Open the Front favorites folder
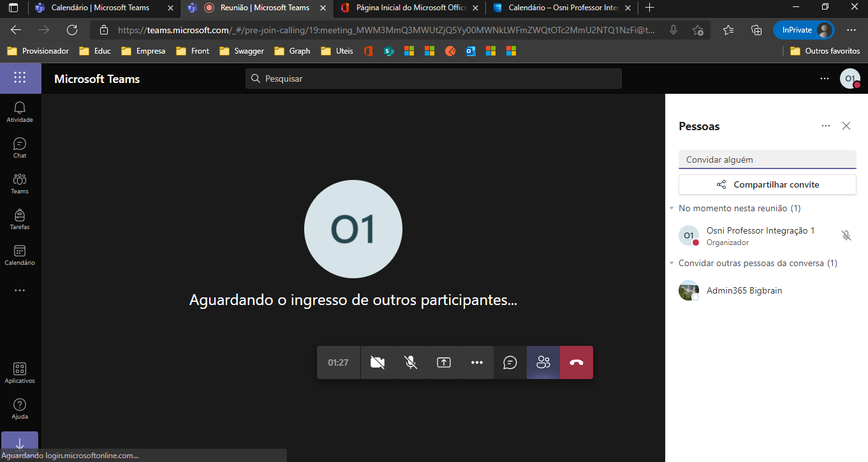868x462 pixels. [193, 51]
